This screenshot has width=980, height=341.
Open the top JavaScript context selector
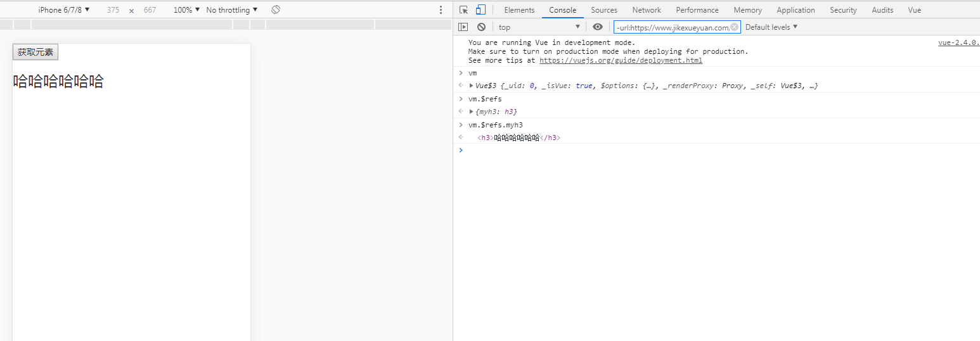(x=539, y=27)
